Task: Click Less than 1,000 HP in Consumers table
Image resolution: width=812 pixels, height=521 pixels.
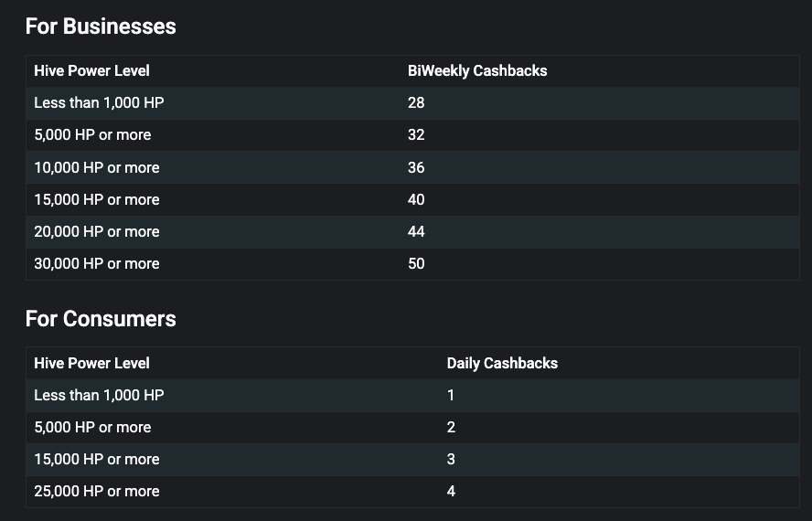Action: click(99, 395)
